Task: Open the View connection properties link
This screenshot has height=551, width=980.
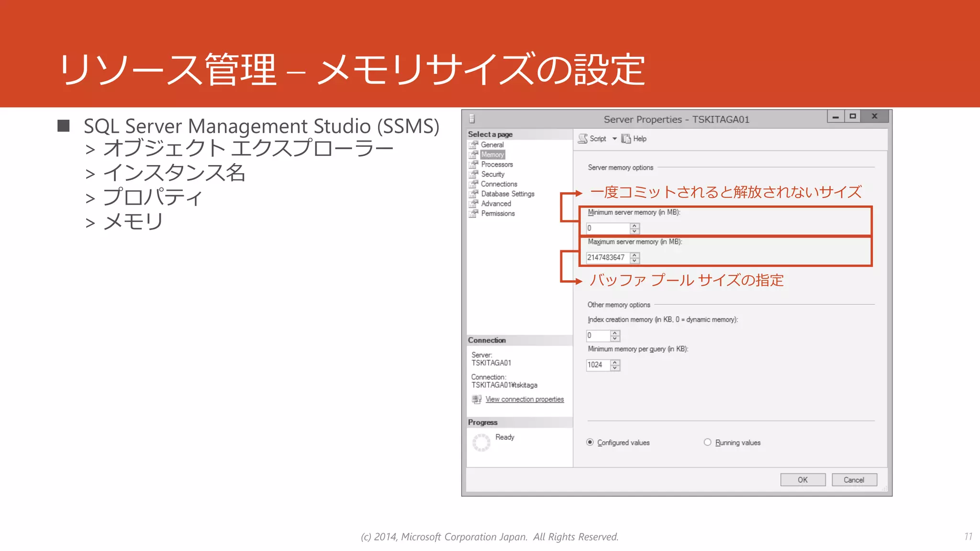Action: pos(524,399)
